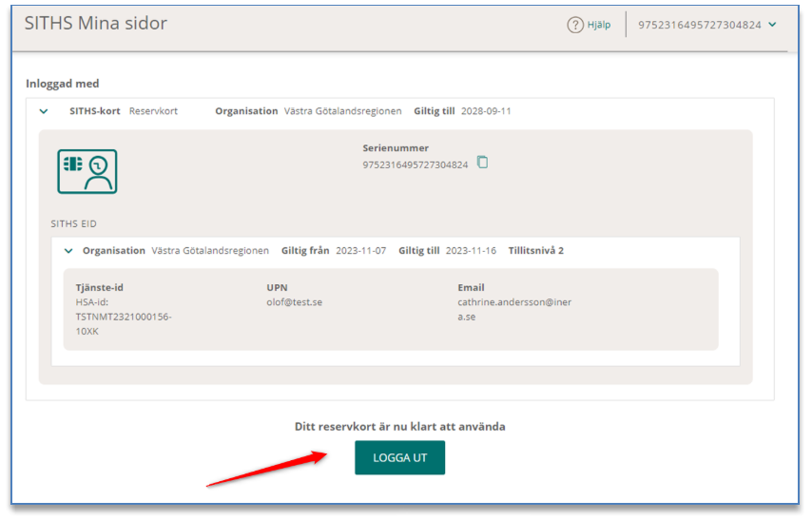The height and width of the screenshot is (520, 812).
Task: Select the UPN value olof@test.se
Action: 294,302
